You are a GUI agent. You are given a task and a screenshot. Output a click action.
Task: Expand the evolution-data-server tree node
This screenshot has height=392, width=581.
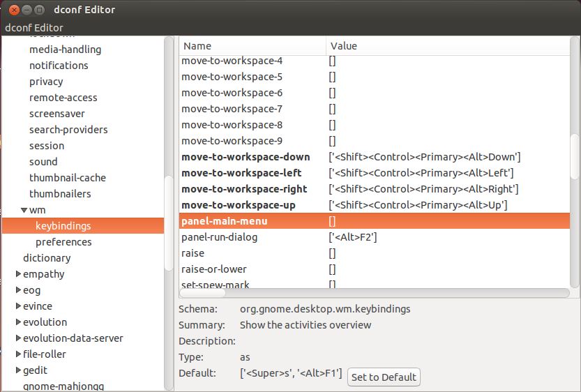click(x=18, y=338)
